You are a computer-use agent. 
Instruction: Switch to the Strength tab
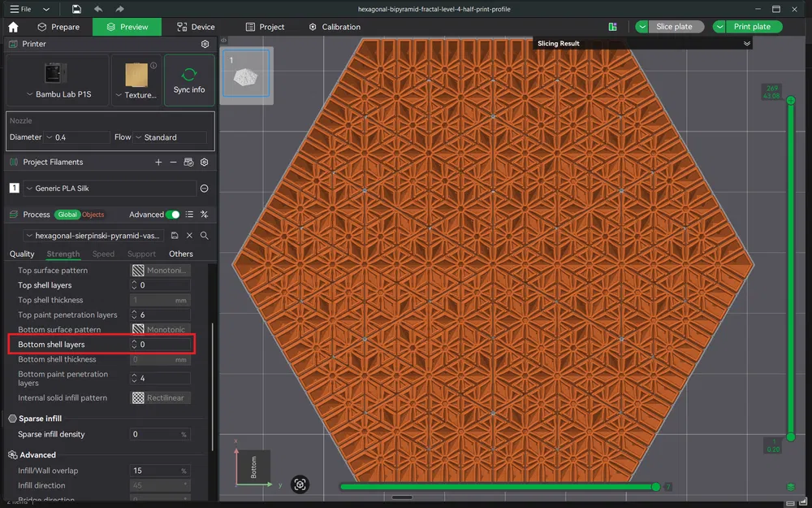[63, 254]
